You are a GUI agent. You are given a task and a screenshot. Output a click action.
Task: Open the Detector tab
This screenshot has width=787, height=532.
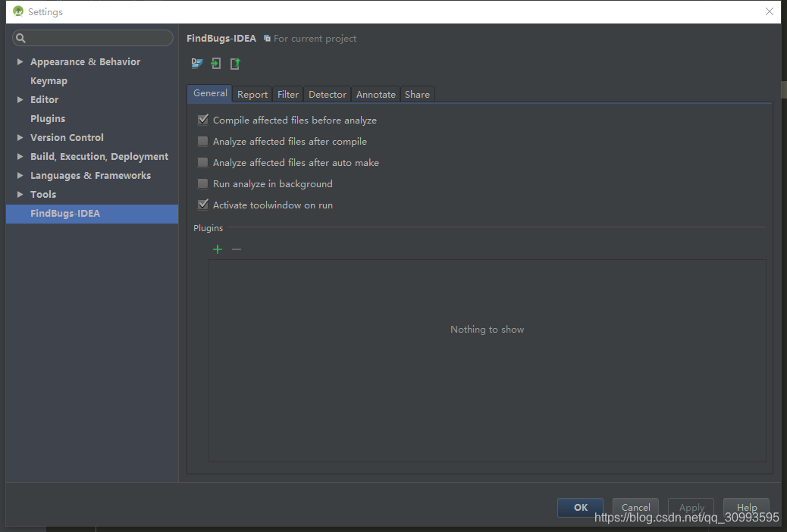click(x=328, y=95)
